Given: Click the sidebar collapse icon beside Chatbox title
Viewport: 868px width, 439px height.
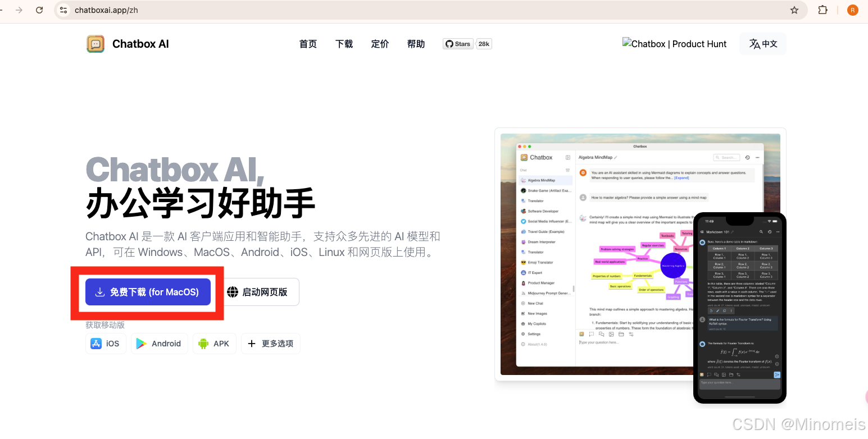Looking at the screenshot, I should pos(568,158).
